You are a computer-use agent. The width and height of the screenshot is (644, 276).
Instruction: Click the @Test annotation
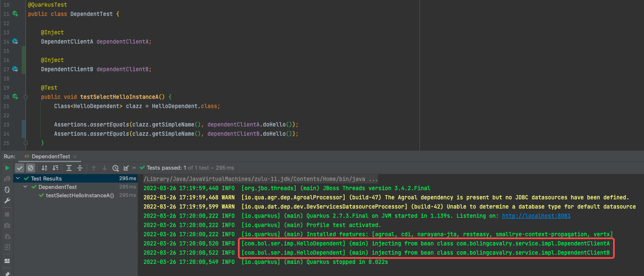click(x=49, y=88)
